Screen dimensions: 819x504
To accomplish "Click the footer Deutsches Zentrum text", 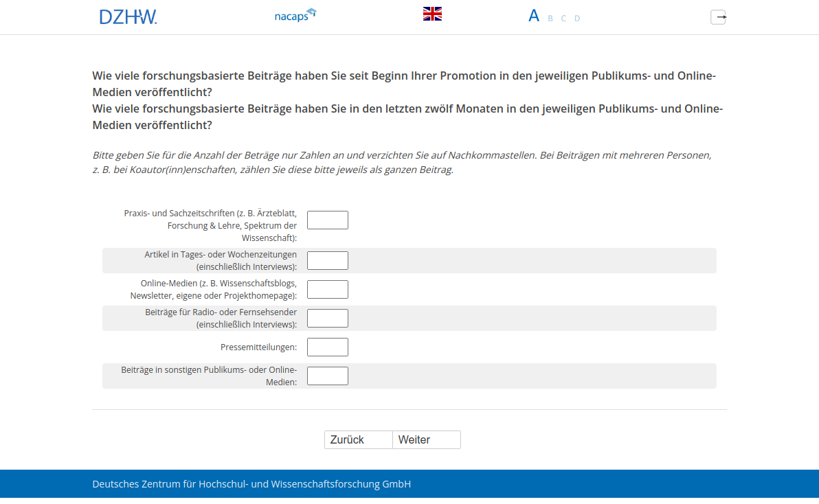I will tap(251, 484).
